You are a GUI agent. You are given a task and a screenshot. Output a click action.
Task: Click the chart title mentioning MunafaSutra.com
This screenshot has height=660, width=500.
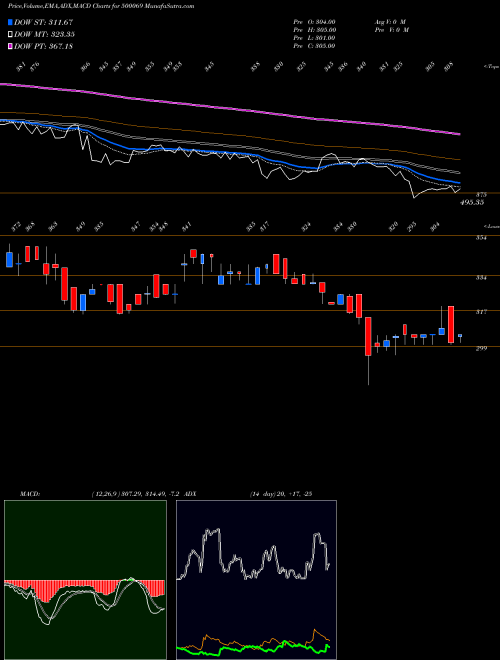101,6
